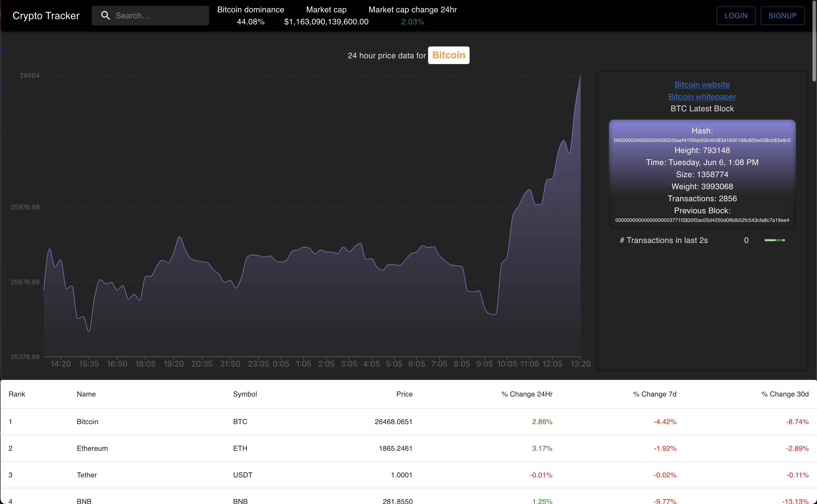Sort table by Price column
817x504 pixels.
pyautogui.click(x=404, y=394)
